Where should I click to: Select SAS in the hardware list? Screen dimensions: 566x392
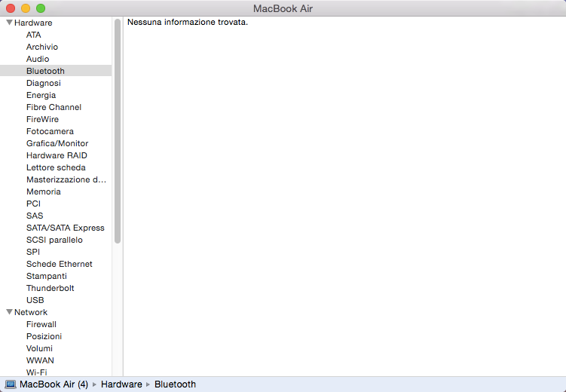pyautogui.click(x=35, y=216)
